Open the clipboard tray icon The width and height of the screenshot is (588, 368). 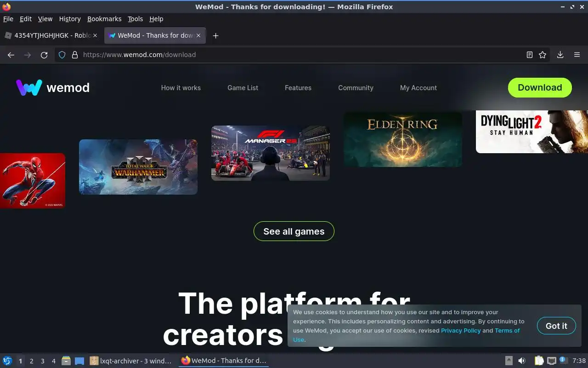[x=539, y=361]
